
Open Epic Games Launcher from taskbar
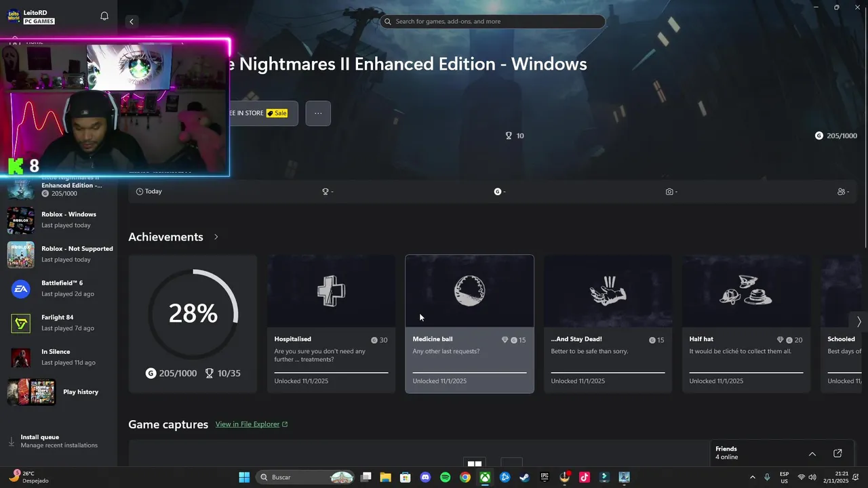[545, 477]
